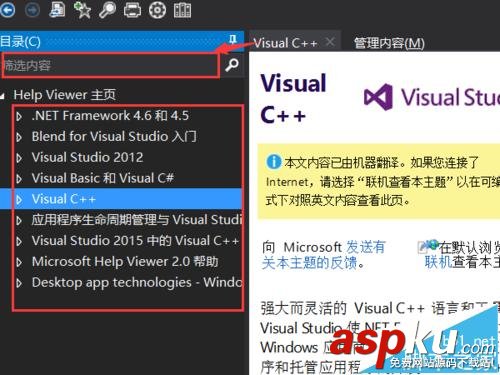This screenshot has width=500, height=375.
Task: Follow the 发送有关本主题的反馈 link
Action: 323,255
